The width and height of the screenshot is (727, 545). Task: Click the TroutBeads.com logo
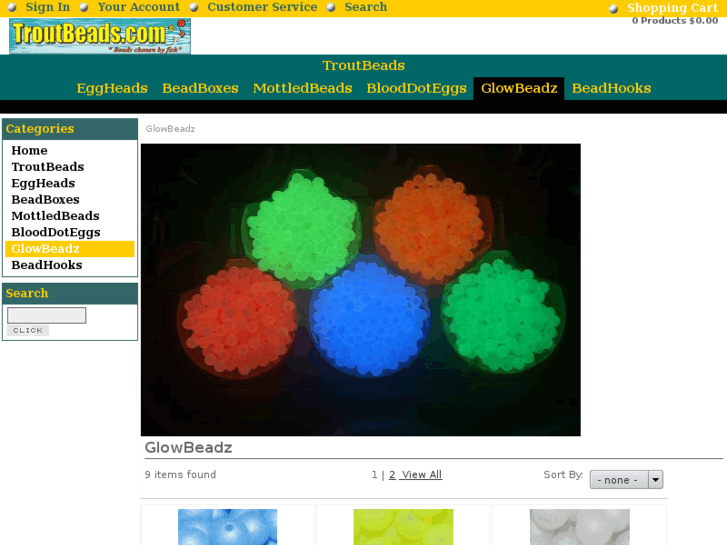pos(100,36)
